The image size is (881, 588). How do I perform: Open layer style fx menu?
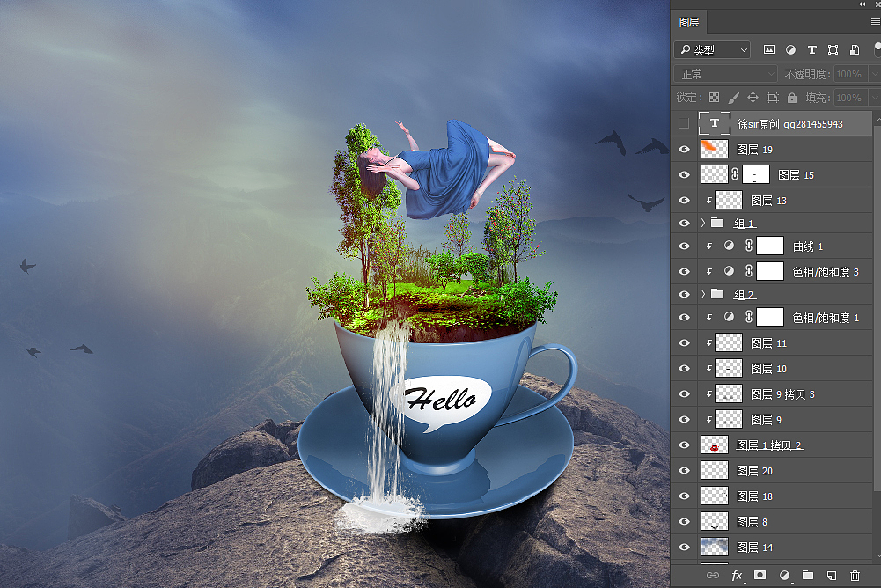pos(737,575)
